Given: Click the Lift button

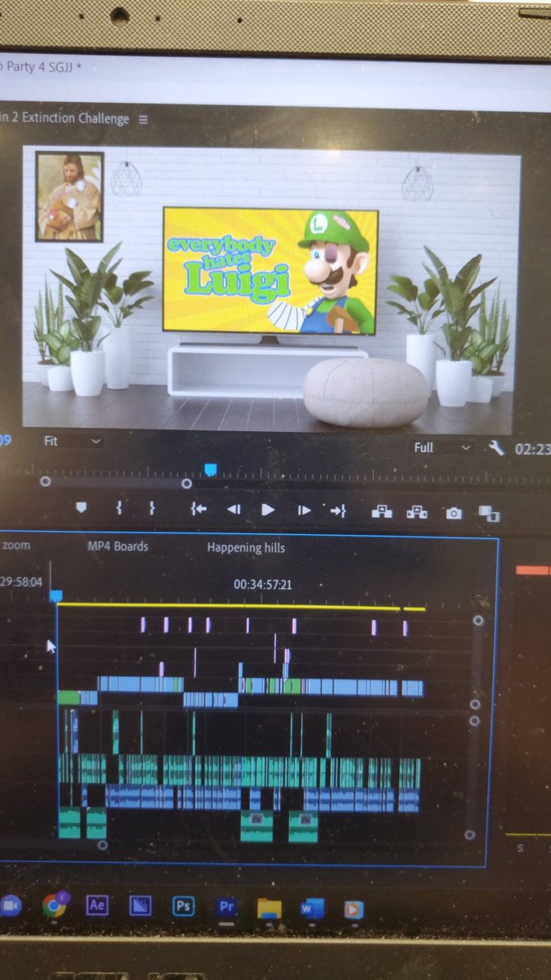Looking at the screenshot, I should (x=381, y=512).
